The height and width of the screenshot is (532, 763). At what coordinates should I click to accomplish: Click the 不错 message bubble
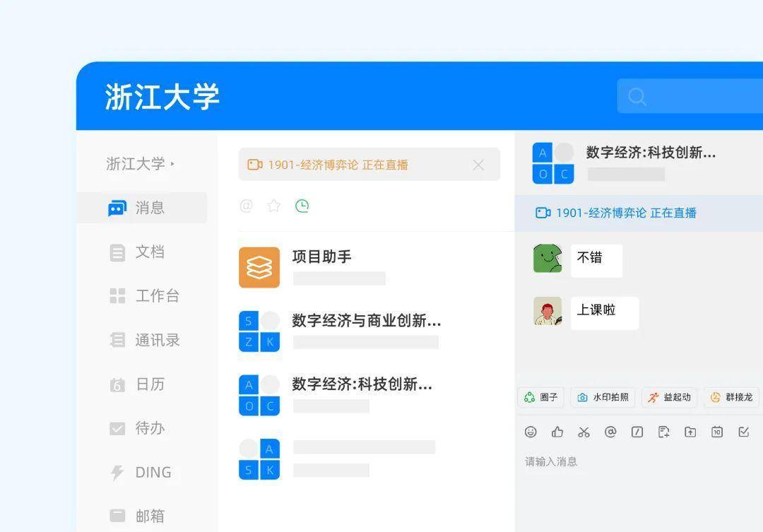coord(596,261)
